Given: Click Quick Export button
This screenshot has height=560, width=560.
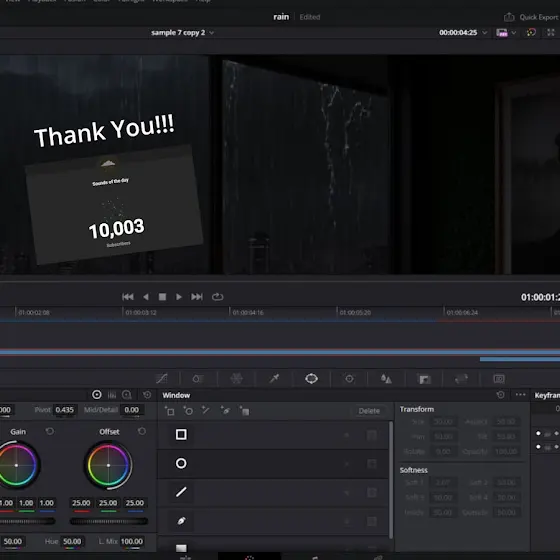Looking at the screenshot, I should point(531,17).
